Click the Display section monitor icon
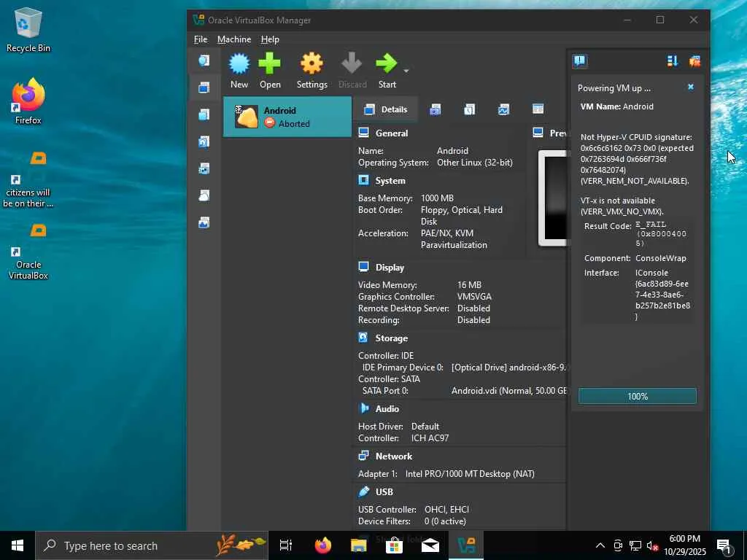The height and width of the screenshot is (560, 747). 363,267
